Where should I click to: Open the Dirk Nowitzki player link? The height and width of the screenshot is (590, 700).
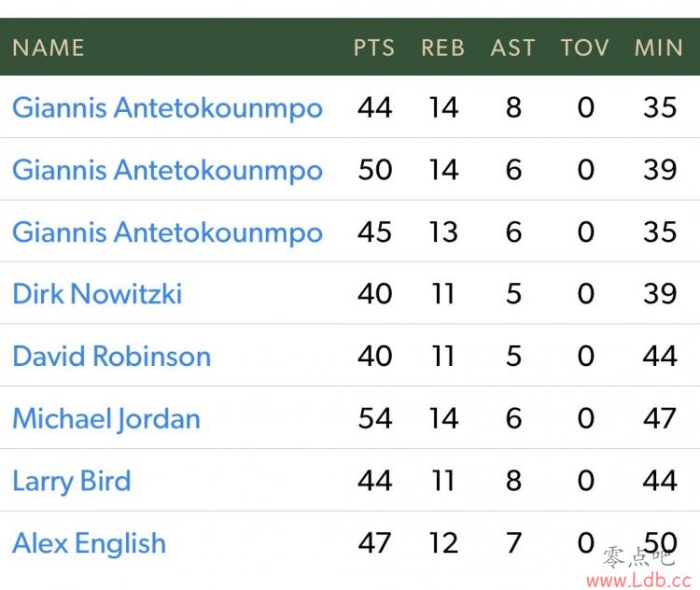point(97,294)
